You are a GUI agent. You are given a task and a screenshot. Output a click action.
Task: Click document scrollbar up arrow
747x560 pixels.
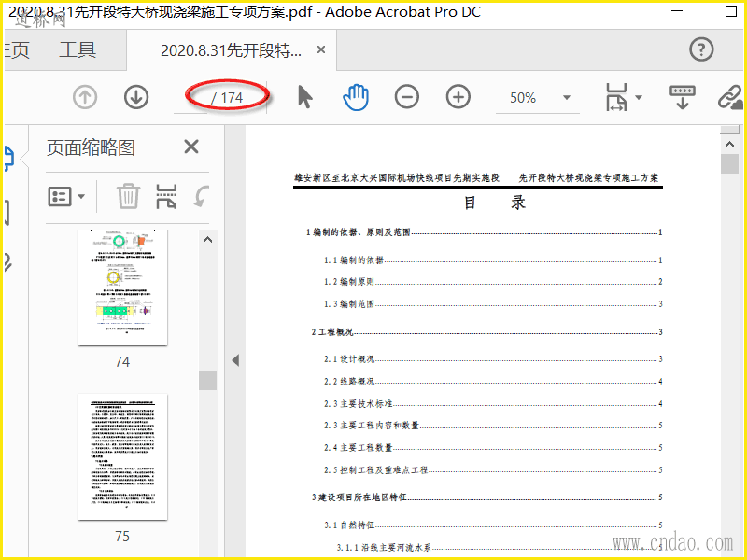(x=729, y=144)
